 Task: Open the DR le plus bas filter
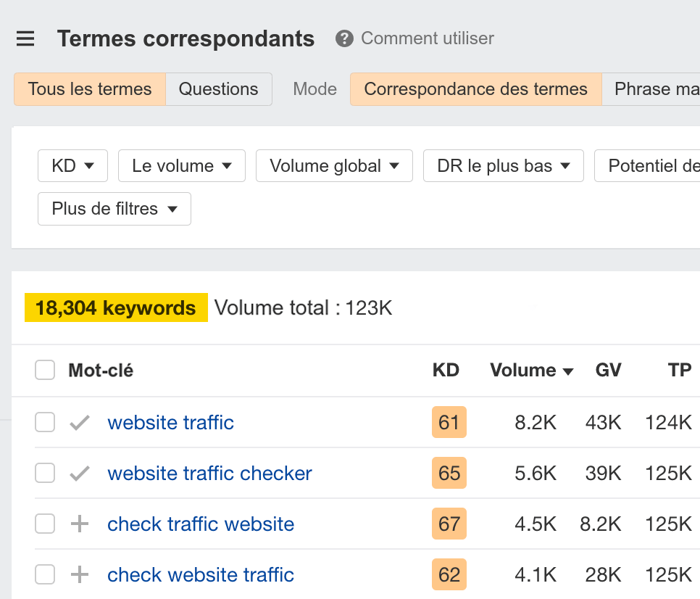pos(503,165)
